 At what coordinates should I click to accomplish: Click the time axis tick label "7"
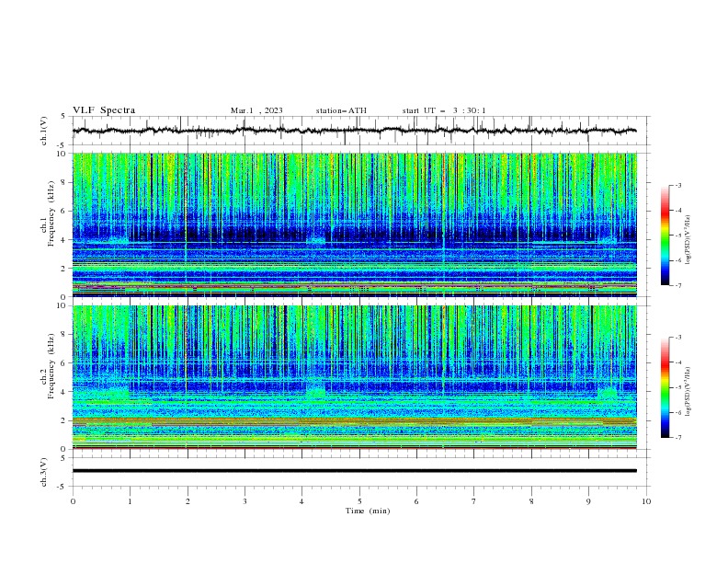(x=474, y=501)
